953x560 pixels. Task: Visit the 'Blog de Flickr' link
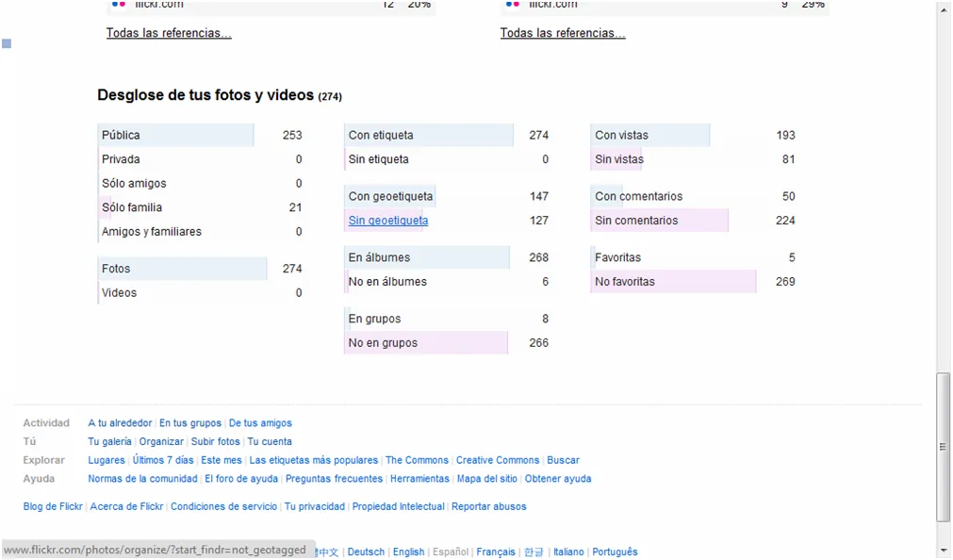[52, 506]
